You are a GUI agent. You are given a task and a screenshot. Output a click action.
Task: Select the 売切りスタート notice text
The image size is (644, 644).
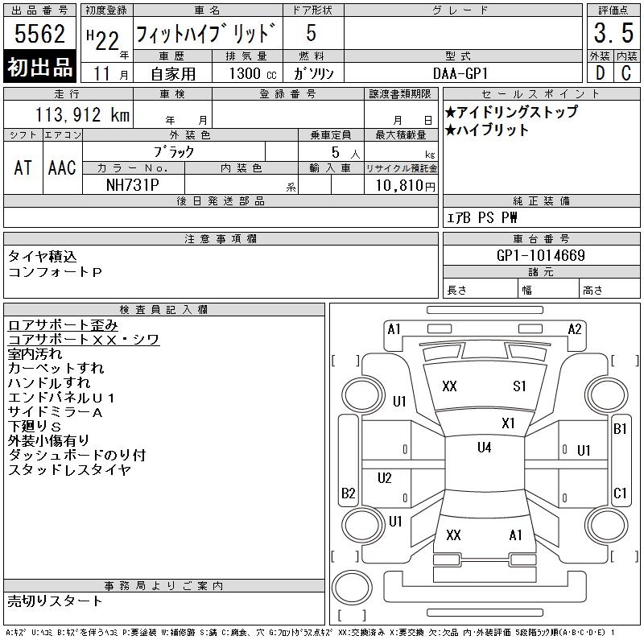pyautogui.click(x=55, y=601)
